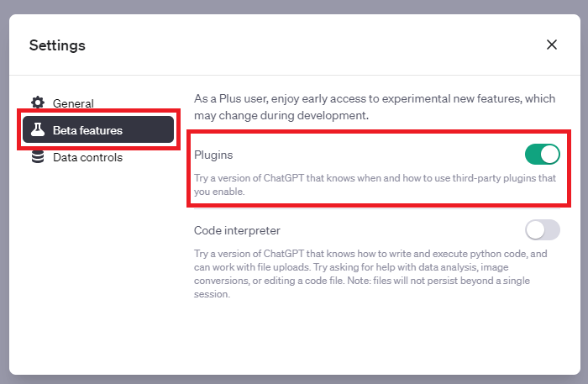Switch to the Data controls tab
Image resolution: width=588 pixels, height=384 pixels.
87,157
